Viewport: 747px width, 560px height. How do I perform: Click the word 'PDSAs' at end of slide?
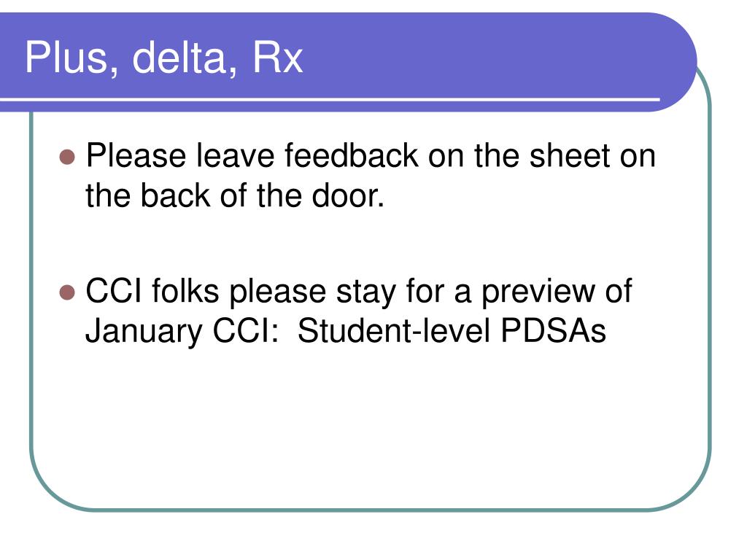[554, 330]
